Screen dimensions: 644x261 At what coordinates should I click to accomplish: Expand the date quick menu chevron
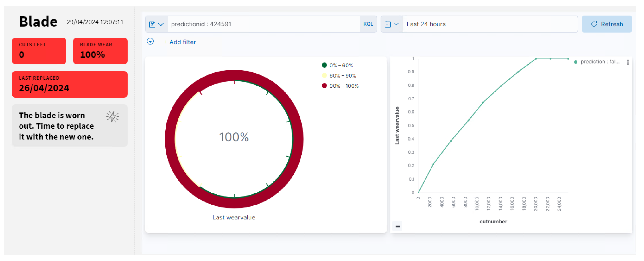(396, 24)
